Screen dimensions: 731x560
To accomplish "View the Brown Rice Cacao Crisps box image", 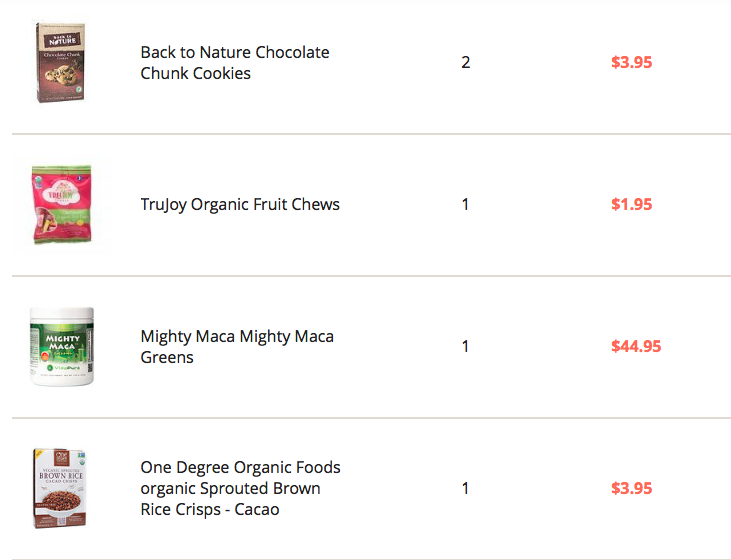I will 60,488.
